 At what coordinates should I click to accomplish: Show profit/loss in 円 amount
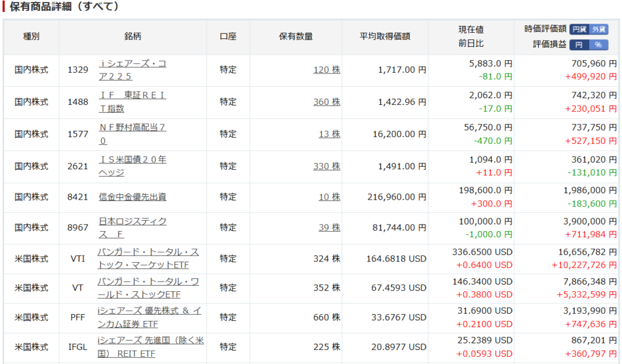click(x=579, y=45)
